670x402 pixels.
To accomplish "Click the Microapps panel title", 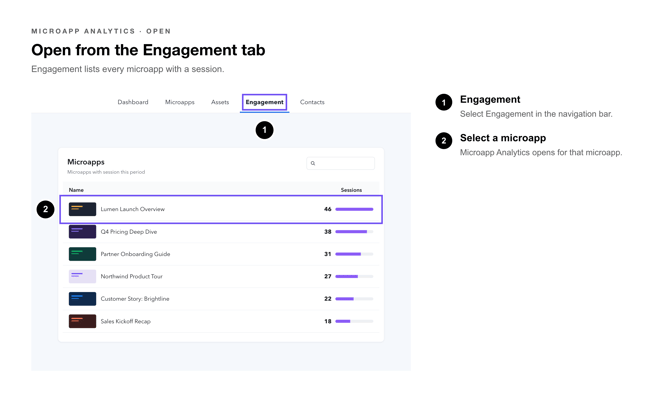I will (86, 162).
